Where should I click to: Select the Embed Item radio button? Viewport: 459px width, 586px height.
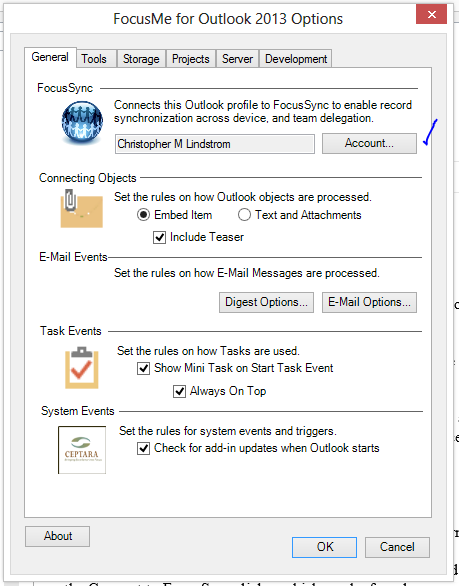144,215
